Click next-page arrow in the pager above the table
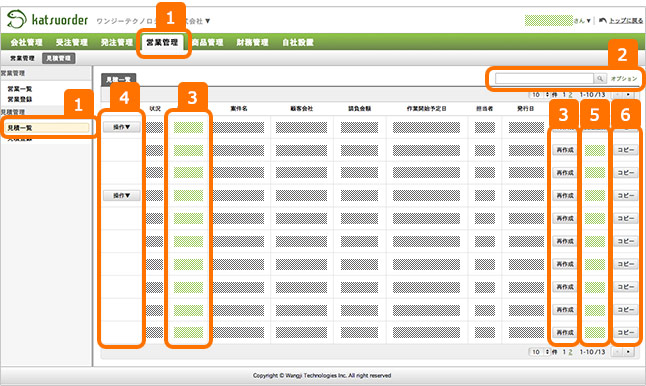Image resolution: width=646 pixels, height=386 pixels. click(628, 95)
